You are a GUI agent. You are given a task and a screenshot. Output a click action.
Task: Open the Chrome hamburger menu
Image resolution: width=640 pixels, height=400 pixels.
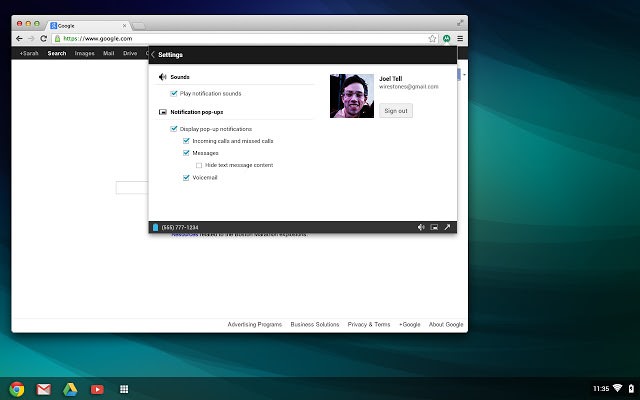[x=459, y=38]
